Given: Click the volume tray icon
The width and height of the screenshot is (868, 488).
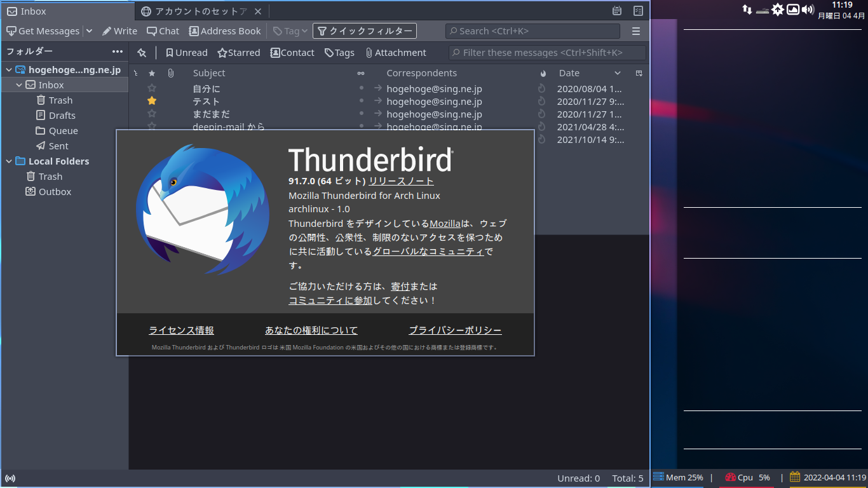Looking at the screenshot, I should pyautogui.click(x=808, y=10).
